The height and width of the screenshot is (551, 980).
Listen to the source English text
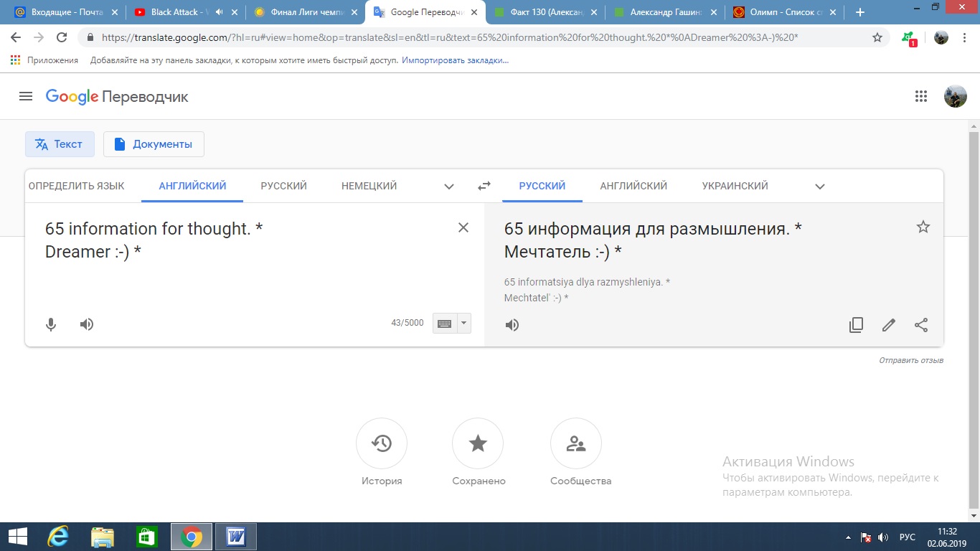click(x=87, y=324)
